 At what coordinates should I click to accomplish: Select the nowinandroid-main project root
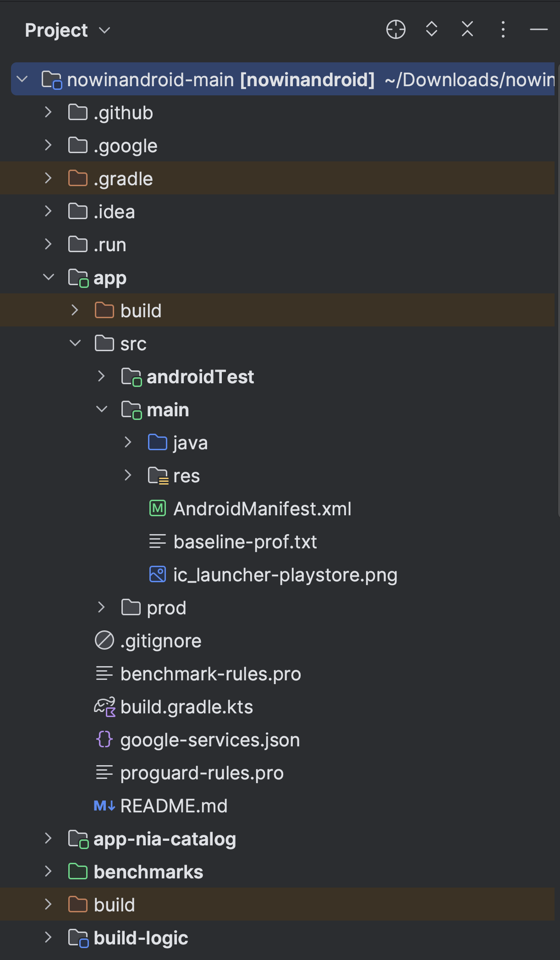click(x=220, y=80)
